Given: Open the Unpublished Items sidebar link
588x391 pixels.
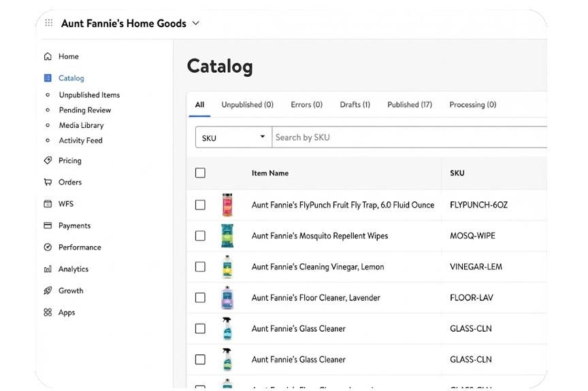Looking at the screenshot, I should coord(89,95).
